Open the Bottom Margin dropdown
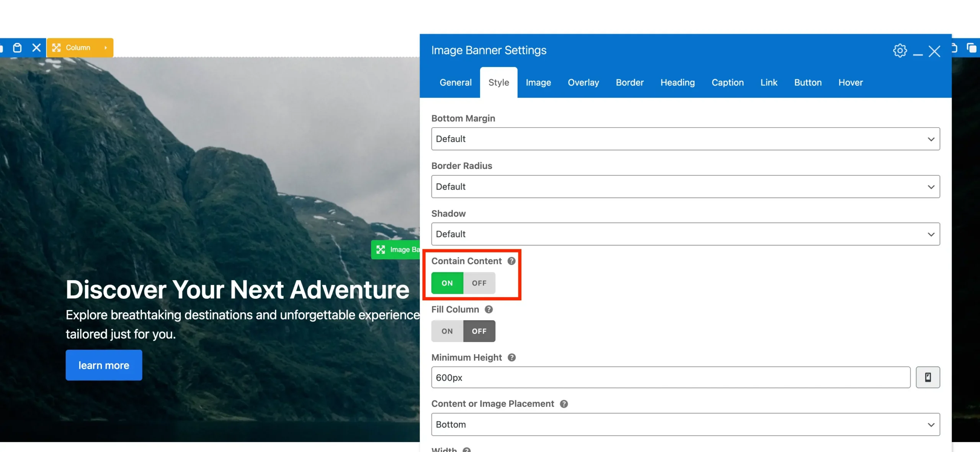Image resolution: width=980 pixels, height=452 pixels. [x=685, y=139]
